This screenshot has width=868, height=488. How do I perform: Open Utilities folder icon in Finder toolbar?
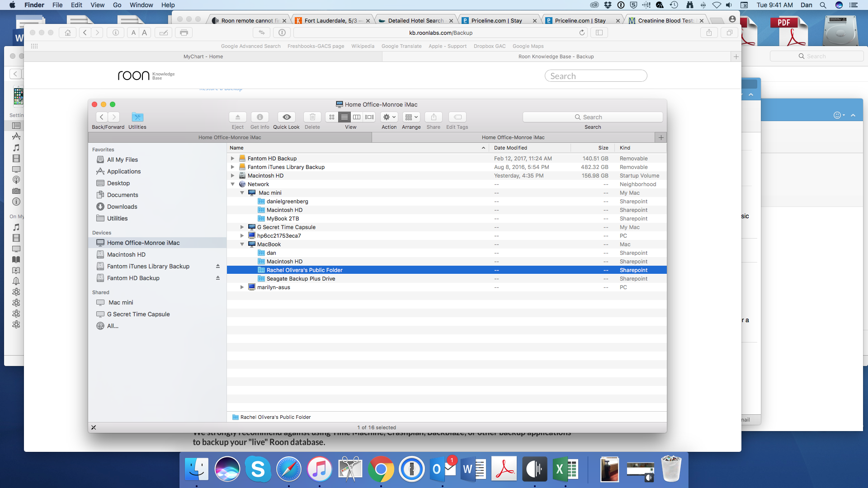coord(137,117)
